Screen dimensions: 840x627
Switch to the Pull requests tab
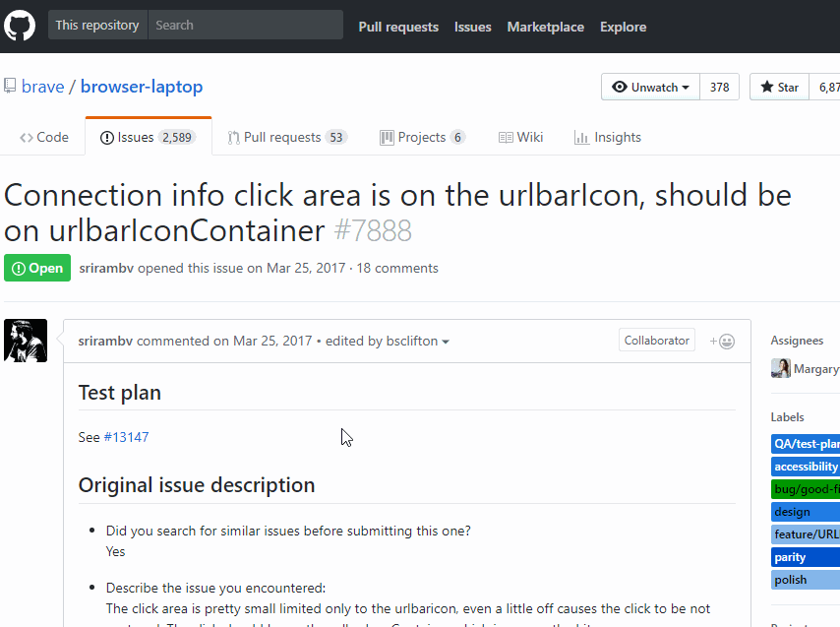click(x=287, y=138)
